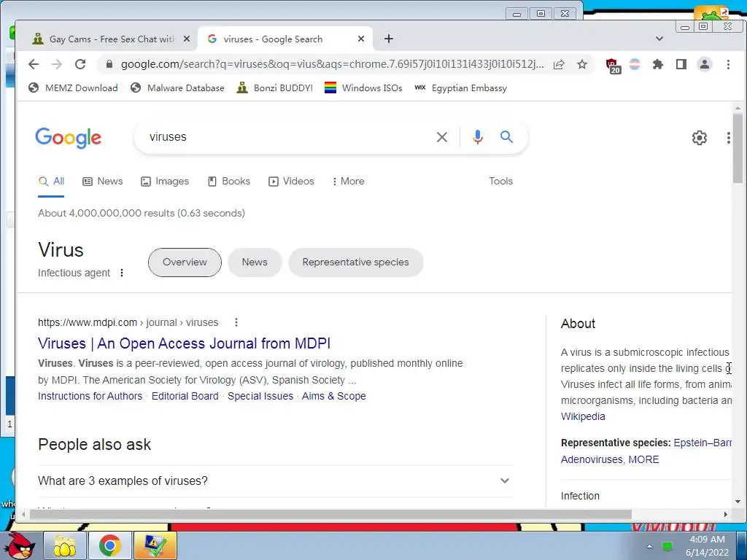Open Chrome's three-dot menu

pyautogui.click(x=728, y=64)
